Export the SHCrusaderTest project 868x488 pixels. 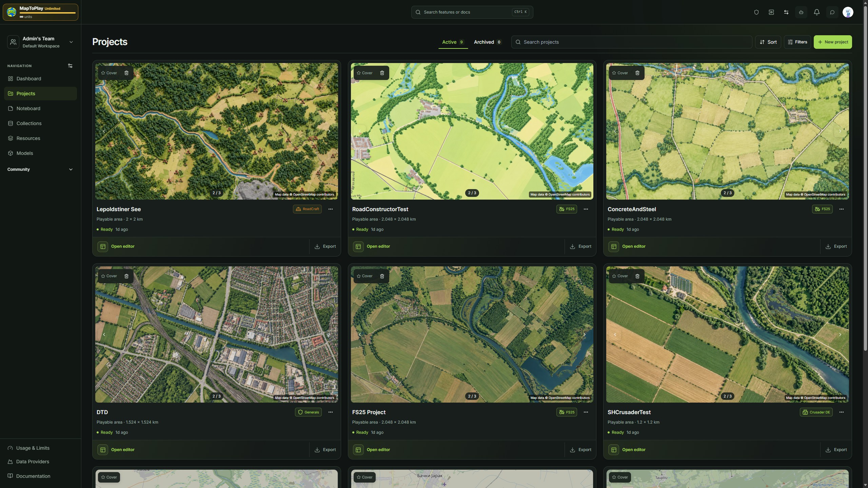(836, 450)
